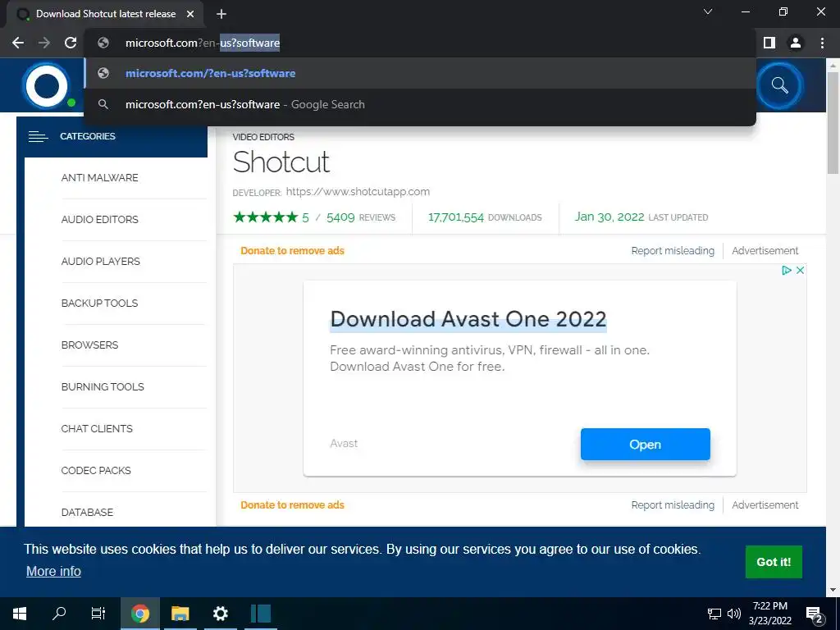
Task: Open the Browsers category
Action: point(90,345)
